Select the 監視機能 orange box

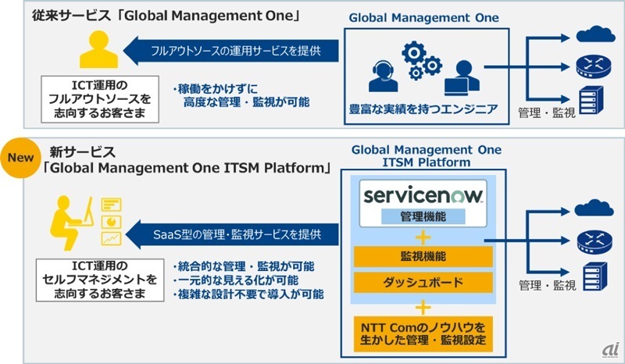[x=423, y=256]
